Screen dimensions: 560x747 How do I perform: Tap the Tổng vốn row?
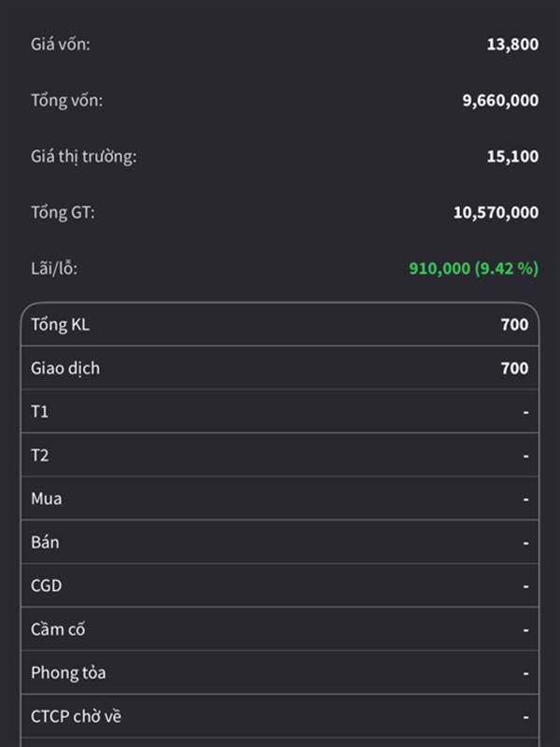pyautogui.click(x=285, y=100)
